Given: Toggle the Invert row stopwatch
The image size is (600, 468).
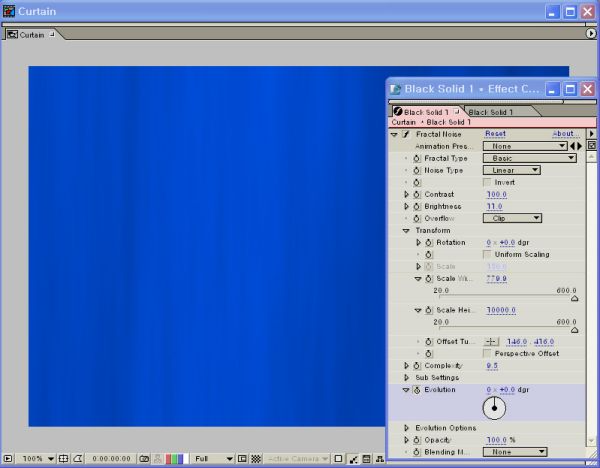Looking at the screenshot, I should tap(417, 183).
